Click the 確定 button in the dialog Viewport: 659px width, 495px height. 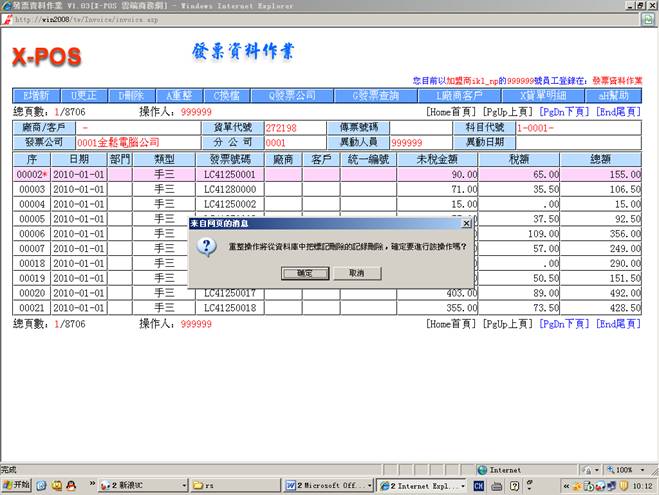point(305,272)
